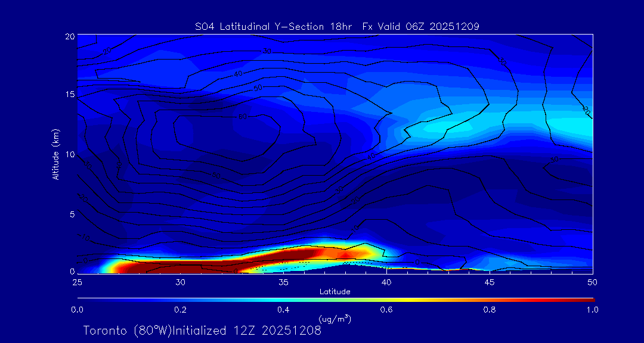Click the horizontal color scale bar
This screenshot has height=343, width=644.
coord(336,300)
